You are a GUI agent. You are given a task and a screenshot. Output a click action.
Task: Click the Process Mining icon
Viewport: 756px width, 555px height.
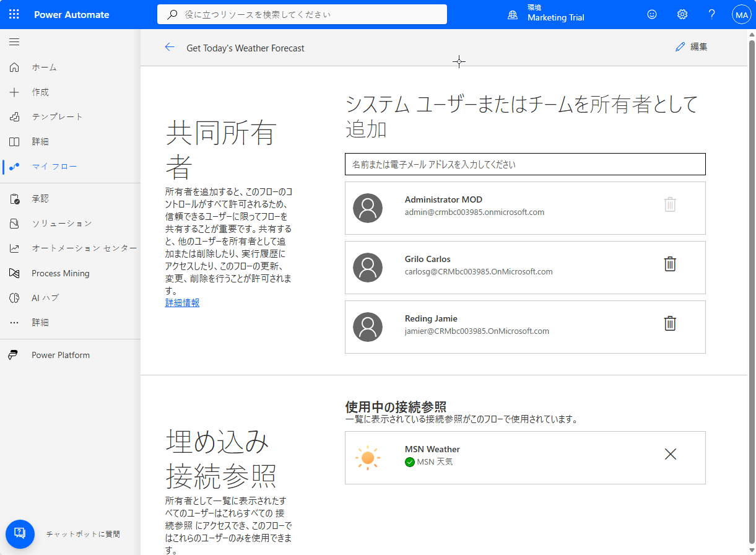click(14, 273)
